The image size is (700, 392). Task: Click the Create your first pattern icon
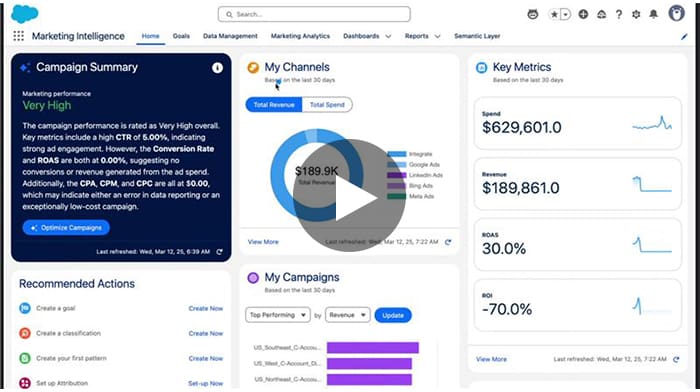(x=25, y=358)
